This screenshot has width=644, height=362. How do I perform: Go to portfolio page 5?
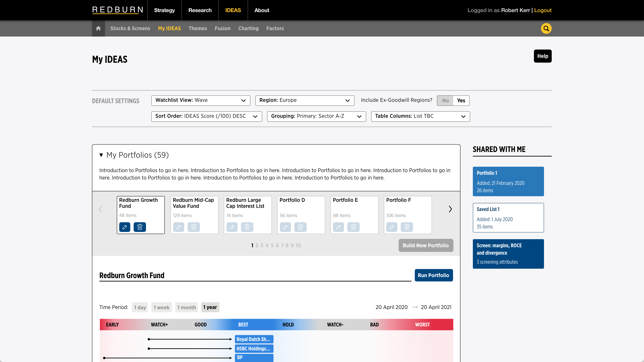pyautogui.click(x=272, y=246)
